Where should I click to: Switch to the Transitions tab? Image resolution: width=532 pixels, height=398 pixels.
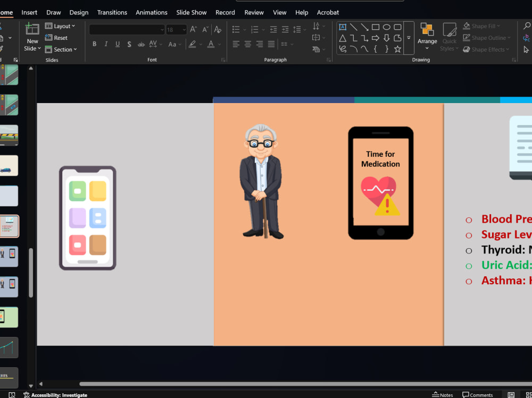click(112, 13)
